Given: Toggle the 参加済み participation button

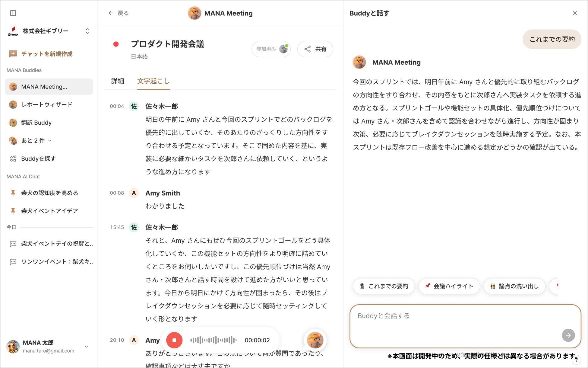Looking at the screenshot, I should point(271,49).
